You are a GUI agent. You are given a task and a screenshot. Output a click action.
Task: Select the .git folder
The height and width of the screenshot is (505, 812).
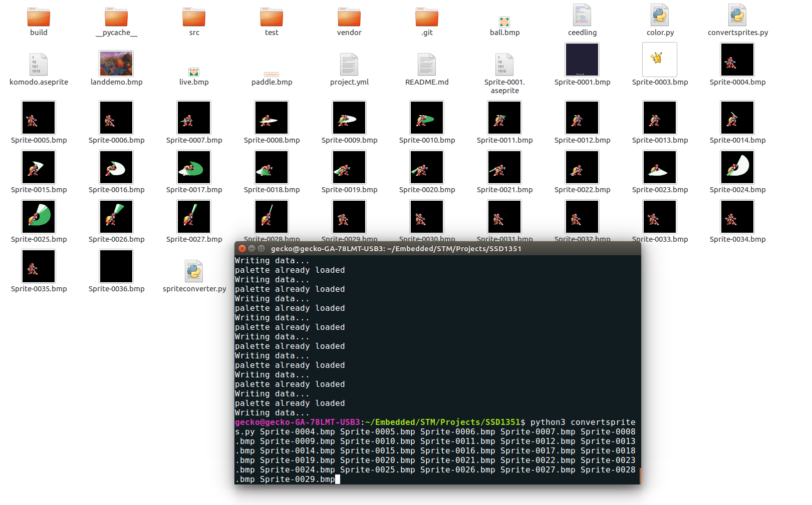coord(427,17)
